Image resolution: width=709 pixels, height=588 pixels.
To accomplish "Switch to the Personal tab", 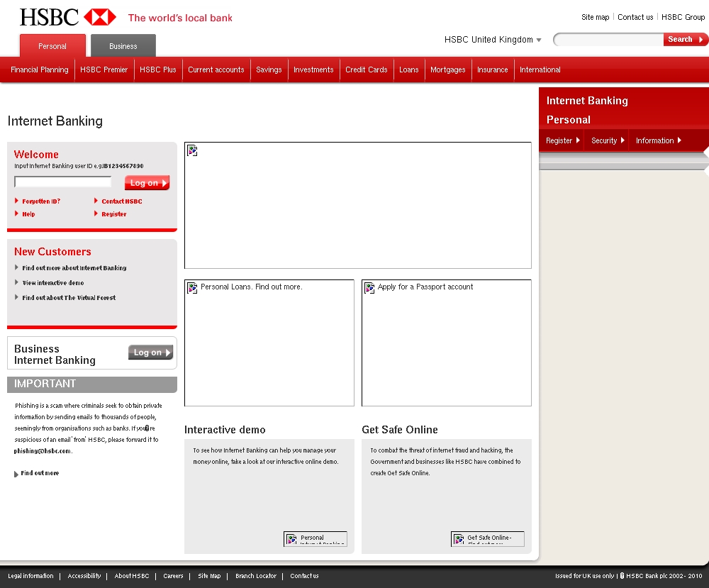I will click(52, 45).
